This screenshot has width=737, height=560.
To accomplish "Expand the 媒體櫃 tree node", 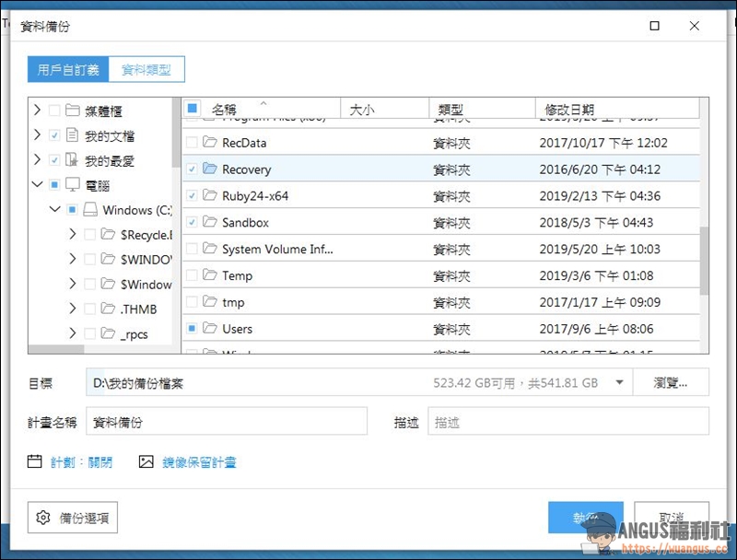I will tap(37, 111).
